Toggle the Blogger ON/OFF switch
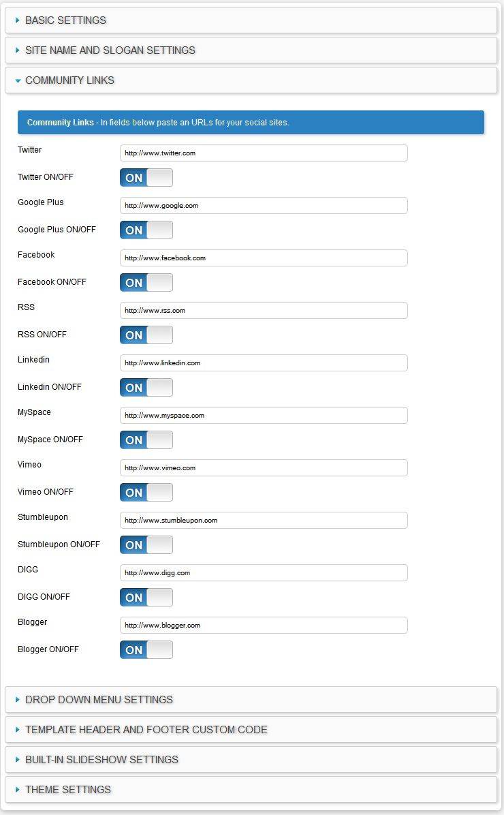This screenshot has width=504, height=815. point(146,650)
